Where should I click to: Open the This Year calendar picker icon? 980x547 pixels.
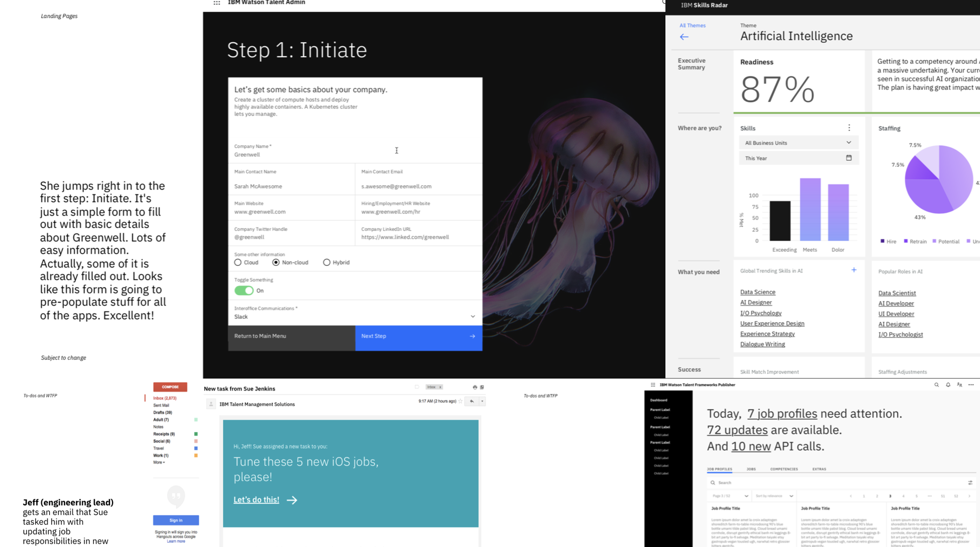(x=849, y=158)
